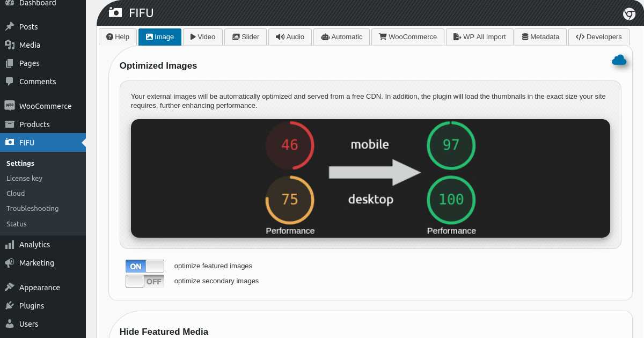Click the Plugins plug icon
The height and width of the screenshot is (338, 644).
(10, 306)
